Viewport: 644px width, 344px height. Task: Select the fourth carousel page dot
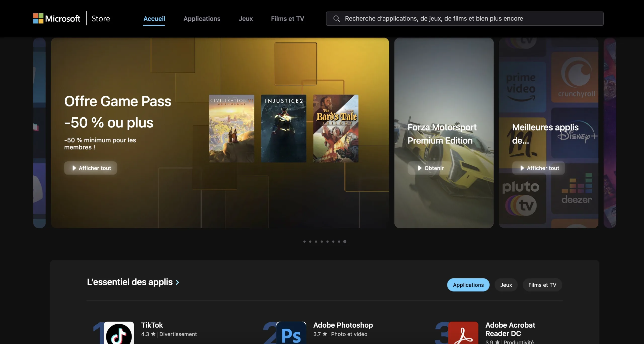322,242
